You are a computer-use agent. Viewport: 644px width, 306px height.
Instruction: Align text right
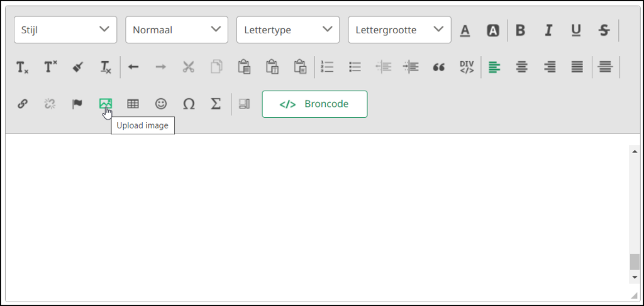[x=550, y=67]
